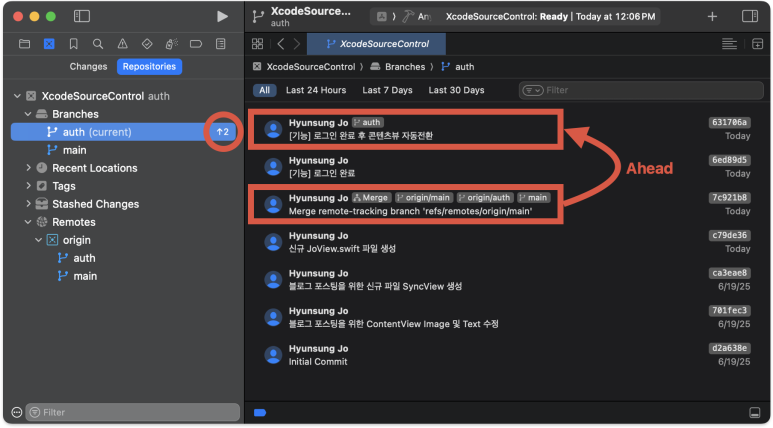Select the Merge remote-tracking branch commit
This screenshot has width=773, height=428.
tap(508, 204)
